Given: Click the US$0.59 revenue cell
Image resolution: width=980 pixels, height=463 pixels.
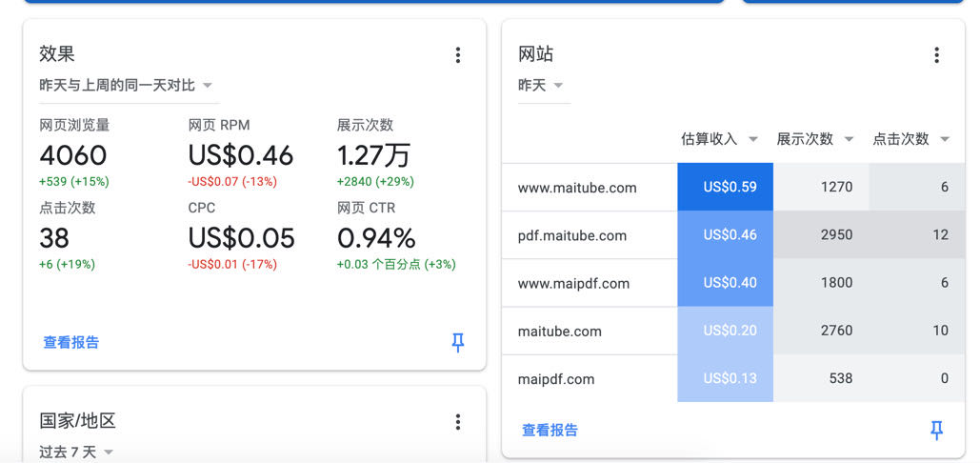Looking at the screenshot, I should point(725,187).
